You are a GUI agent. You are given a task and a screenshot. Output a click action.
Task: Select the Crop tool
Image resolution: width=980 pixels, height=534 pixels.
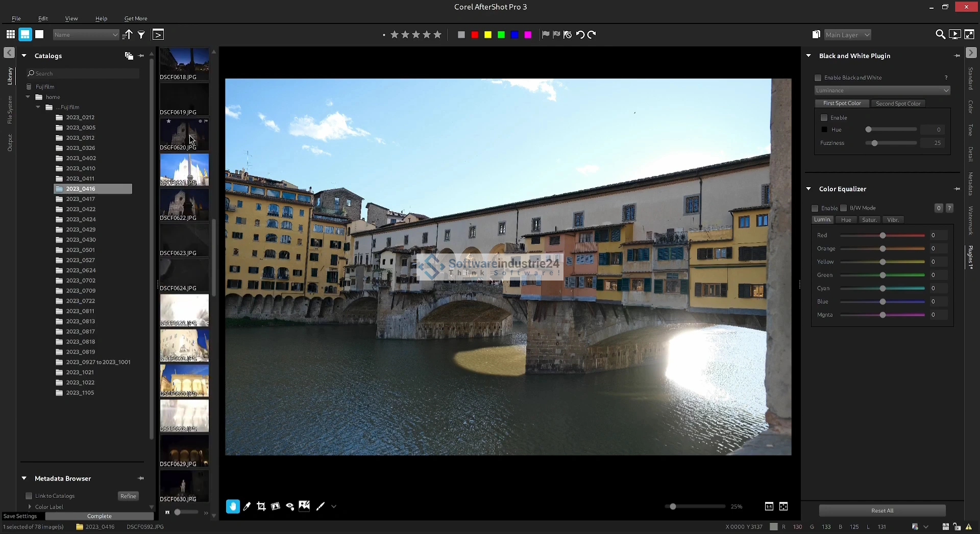click(x=261, y=506)
